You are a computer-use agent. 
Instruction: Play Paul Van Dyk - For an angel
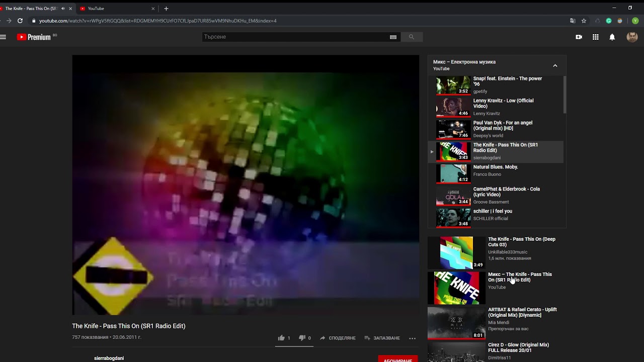tap(496, 129)
